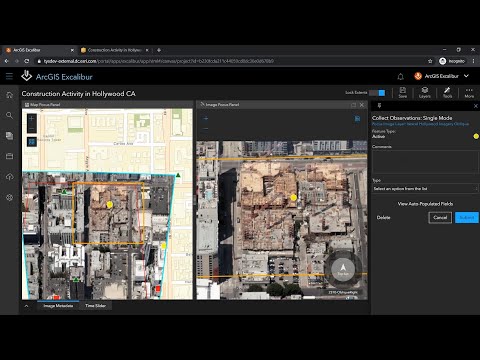Close the Collect Observations panel
The width and height of the screenshot is (480, 360).
(x=476, y=106)
